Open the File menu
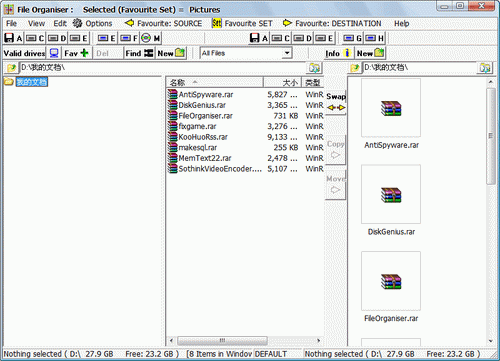This screenshot has width=500, height=361. [x=11, y=24]
